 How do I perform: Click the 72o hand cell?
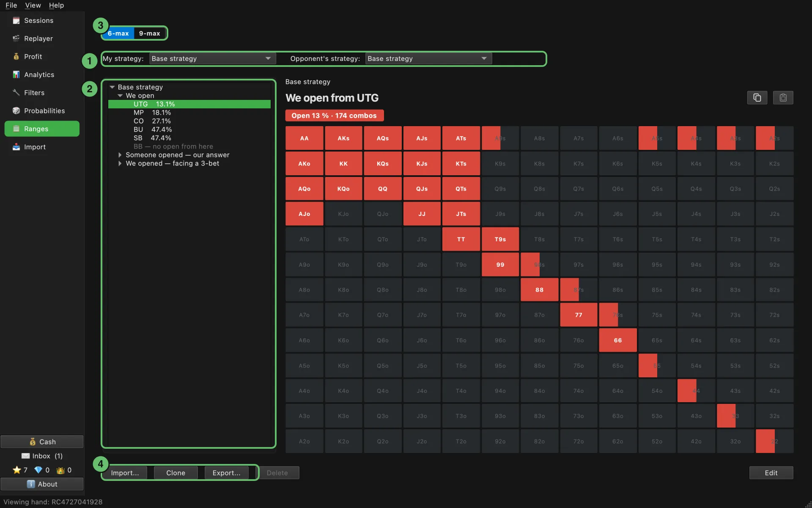coord(579,441)
